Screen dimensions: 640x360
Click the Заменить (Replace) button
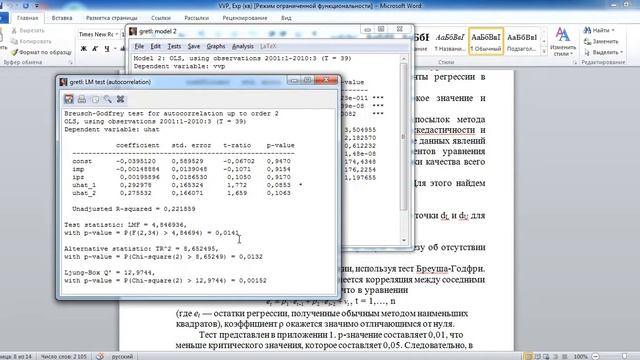[x=601, y=41]
